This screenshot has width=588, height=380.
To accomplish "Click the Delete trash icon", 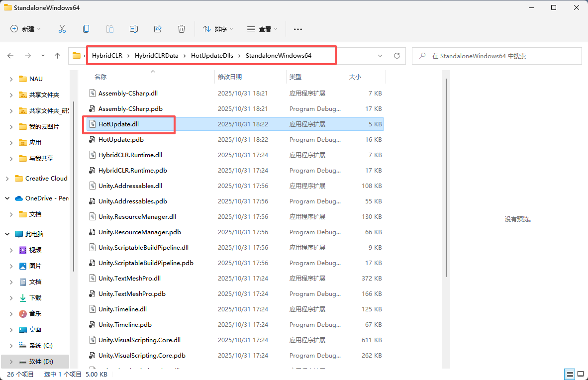I will (x=182, y=29).
